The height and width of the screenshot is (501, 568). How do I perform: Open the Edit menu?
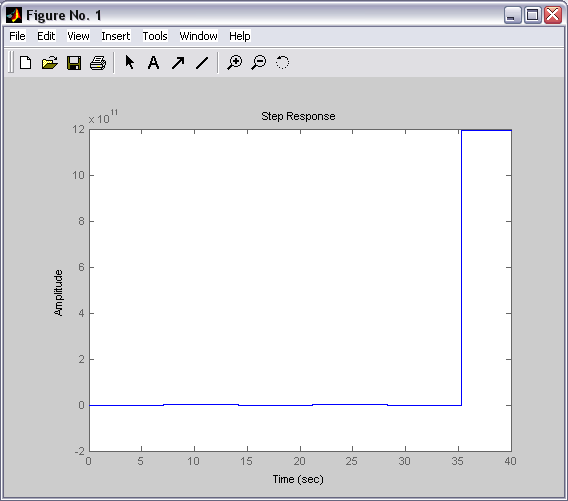tap(46, 36)
